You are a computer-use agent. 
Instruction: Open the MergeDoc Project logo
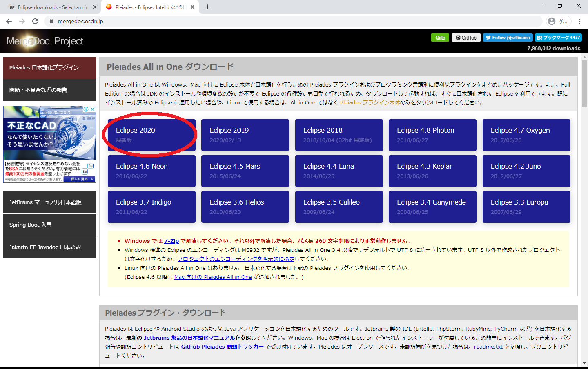coord(45,41)
